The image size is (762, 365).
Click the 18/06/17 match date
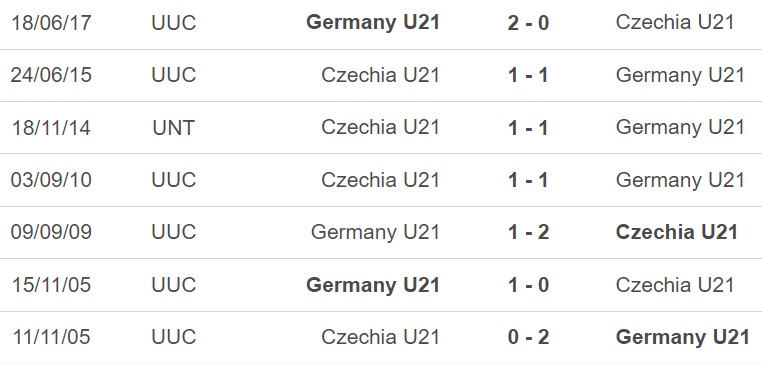coord(51,23)
